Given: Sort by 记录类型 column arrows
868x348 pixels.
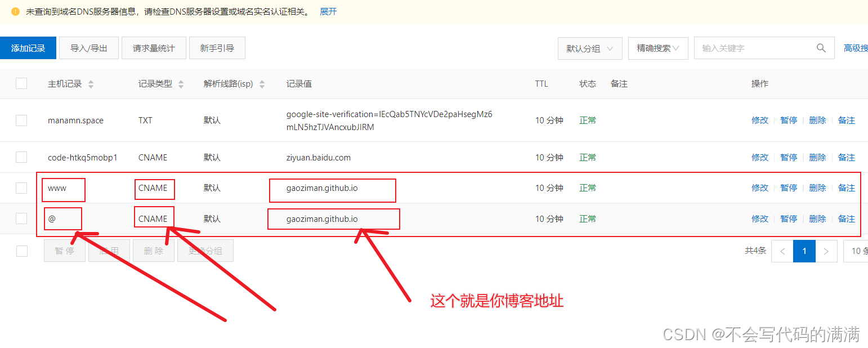Looking at the screenshot, I should pyautogui.click(x=181, y=84).
